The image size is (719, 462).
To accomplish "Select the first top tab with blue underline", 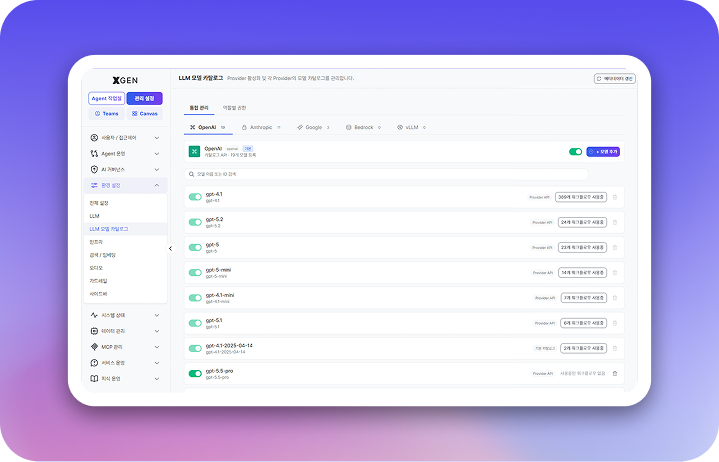I will pyautogui.click(x=199, y=108).
